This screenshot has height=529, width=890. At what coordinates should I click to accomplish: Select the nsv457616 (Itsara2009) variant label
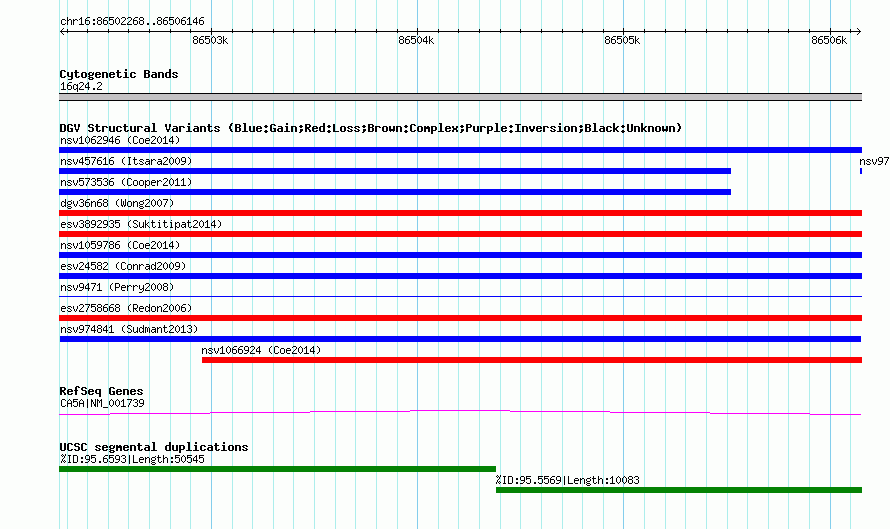click(x=126, y=161)
